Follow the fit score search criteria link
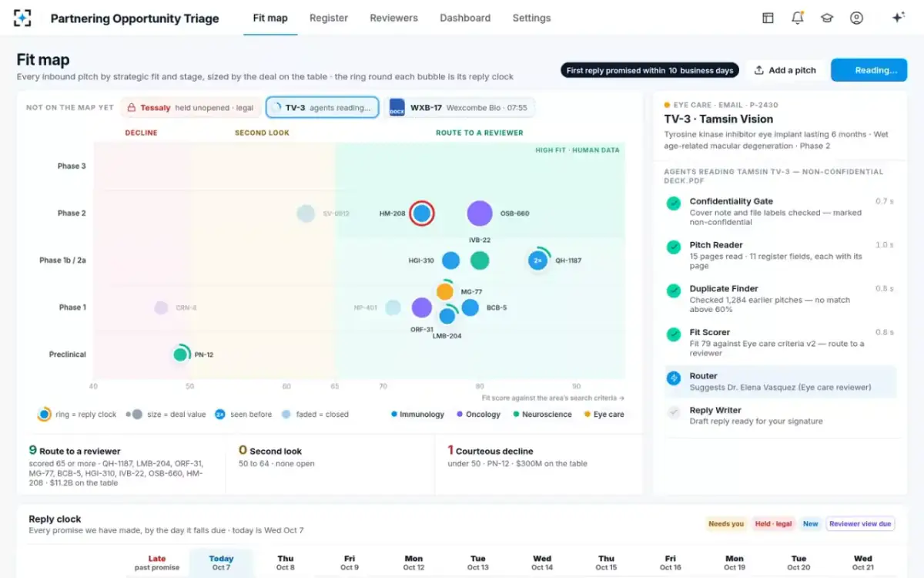Viewport: 924px width, 578px height. (553, 398)
